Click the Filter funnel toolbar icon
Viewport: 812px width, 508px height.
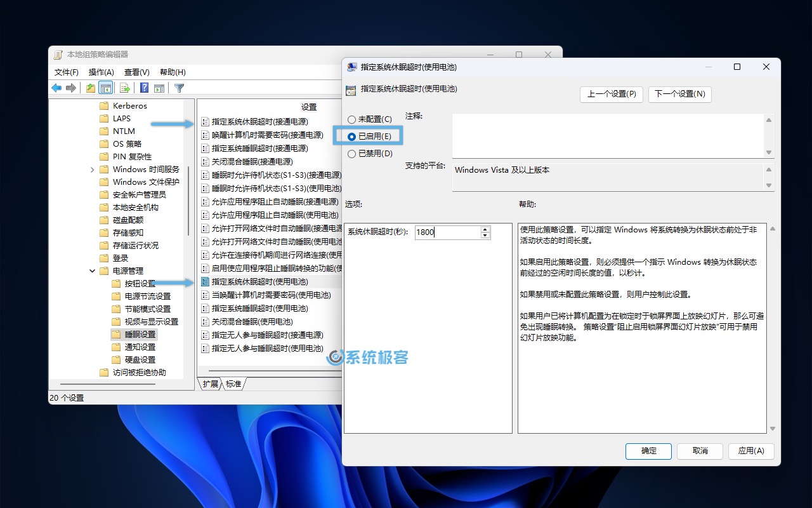[180, 88]
